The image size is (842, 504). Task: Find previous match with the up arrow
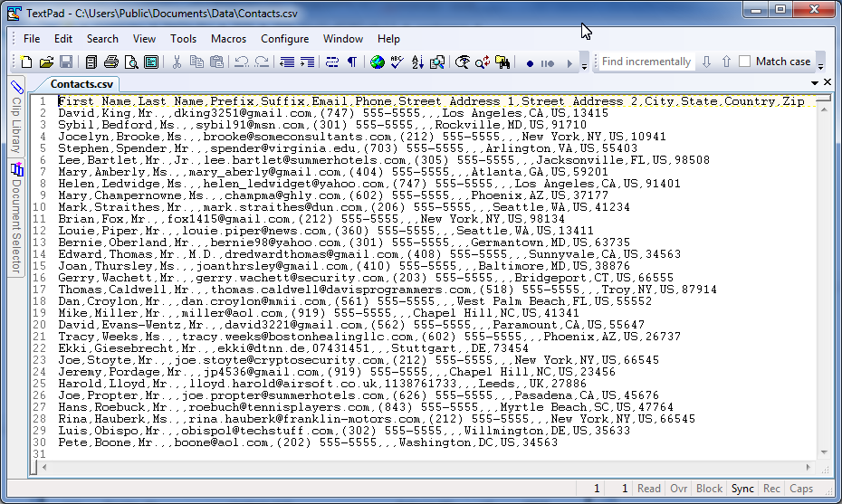point(726,62)
